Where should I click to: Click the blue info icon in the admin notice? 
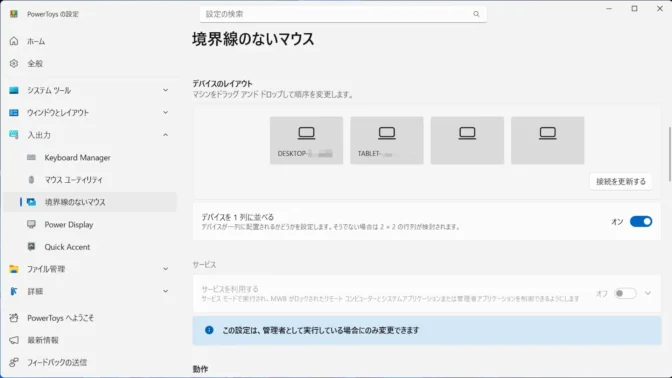coord(209,330)
